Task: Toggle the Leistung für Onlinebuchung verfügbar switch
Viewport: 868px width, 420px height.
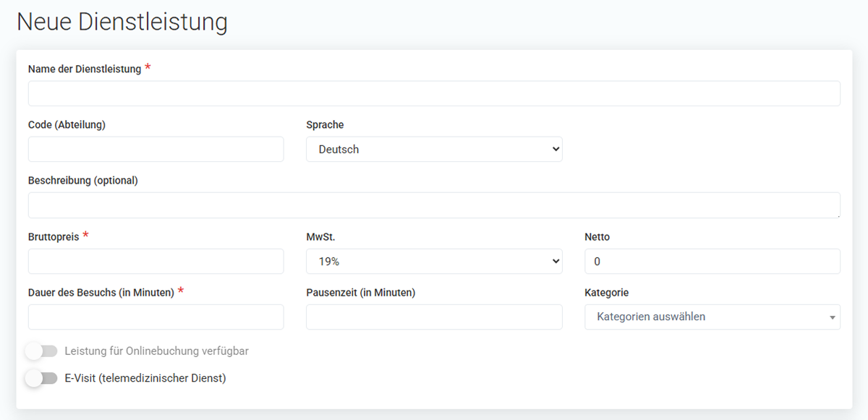Action: (41, 351)
